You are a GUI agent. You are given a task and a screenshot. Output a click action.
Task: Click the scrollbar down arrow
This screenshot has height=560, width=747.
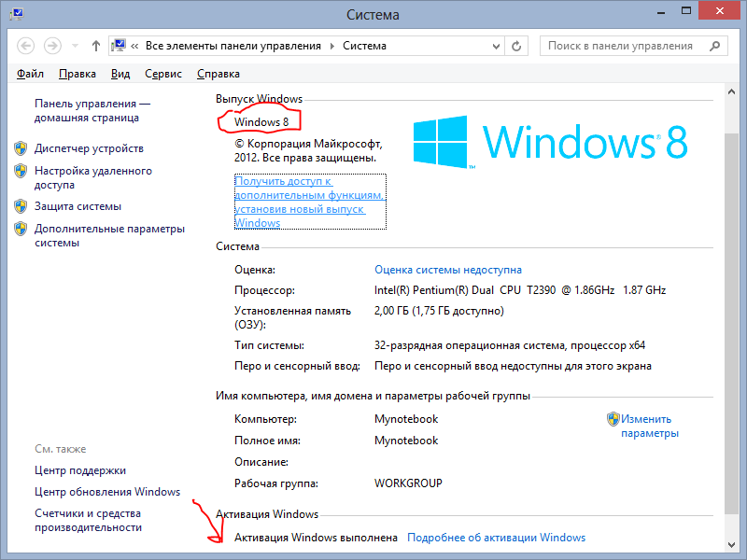point(731,545)
